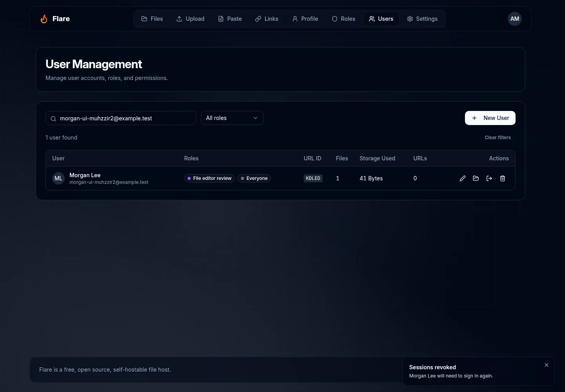Click the Files column header
565x392 pixels.
[342, 158]
